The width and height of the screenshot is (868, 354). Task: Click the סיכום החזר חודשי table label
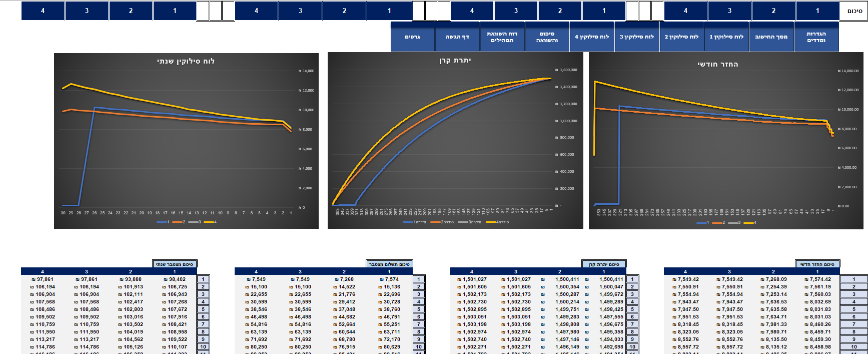click(x=817, y=264)
